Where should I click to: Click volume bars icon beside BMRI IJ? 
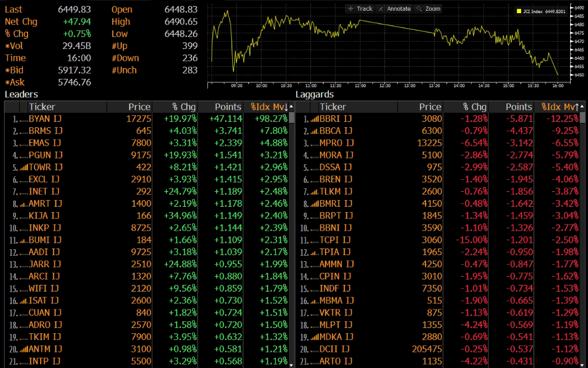[x=314, y=204]
